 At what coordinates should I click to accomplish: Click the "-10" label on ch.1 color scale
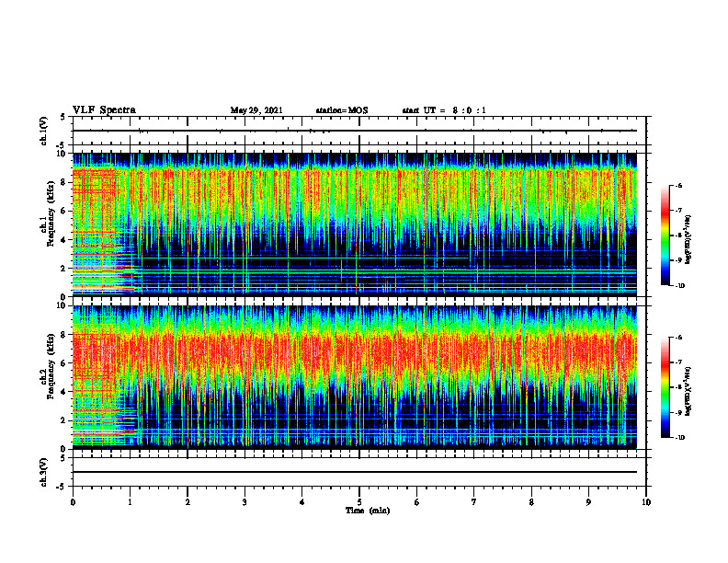coord(679,286)
